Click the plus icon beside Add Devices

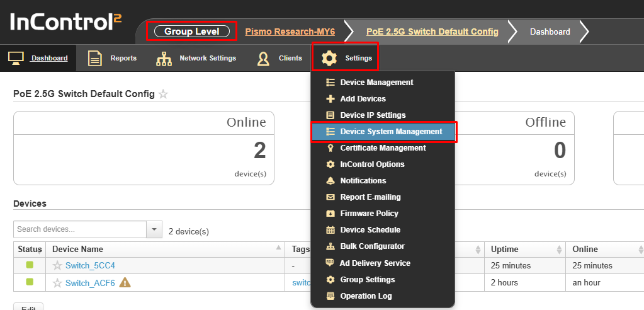[x=330, y=99]
